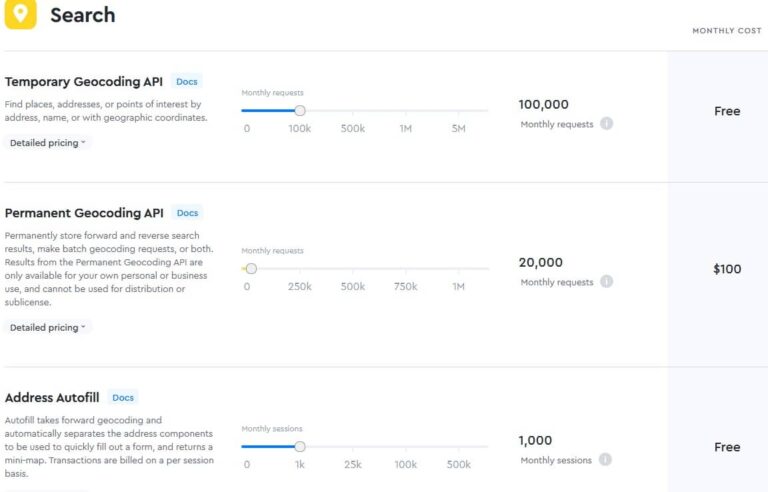Click the Address Autofill slider handle
768x492 pixels.
coord(300,447)
